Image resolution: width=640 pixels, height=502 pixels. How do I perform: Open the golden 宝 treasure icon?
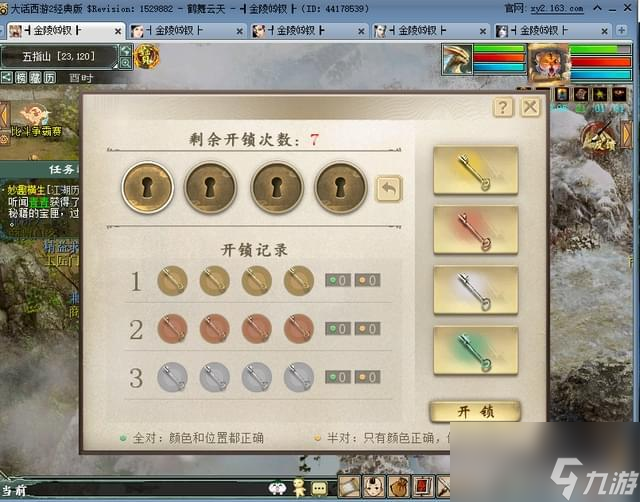pyautogui.click(x=147, y=57)
